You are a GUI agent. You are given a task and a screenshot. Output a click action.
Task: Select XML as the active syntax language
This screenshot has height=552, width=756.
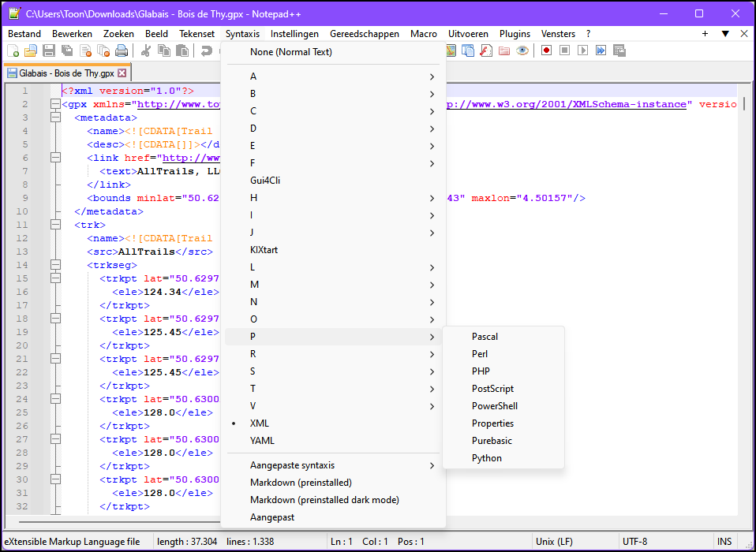pyautogui.click(x=260, y=423)
